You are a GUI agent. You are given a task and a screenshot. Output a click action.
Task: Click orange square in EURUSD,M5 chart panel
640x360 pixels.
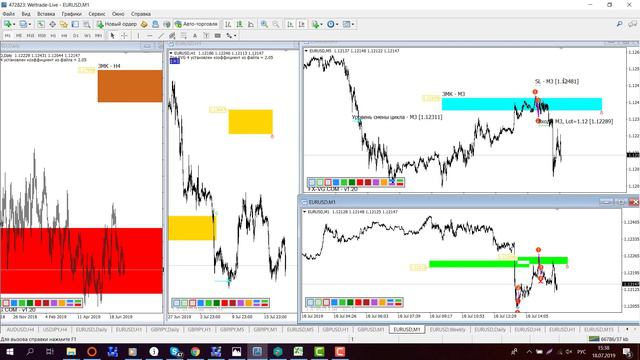384,182
